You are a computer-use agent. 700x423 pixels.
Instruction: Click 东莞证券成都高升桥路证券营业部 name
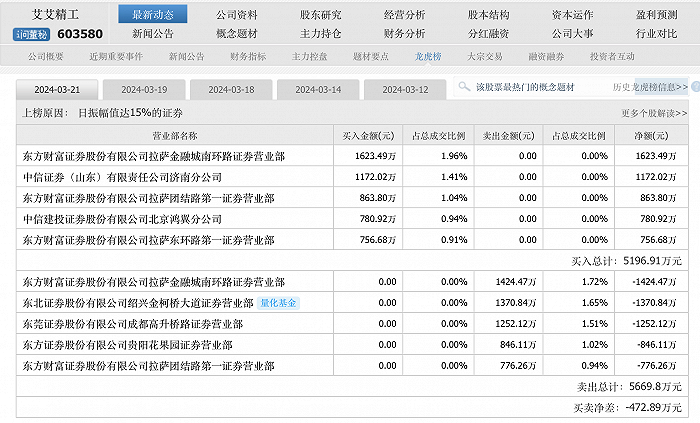(133, 324)
